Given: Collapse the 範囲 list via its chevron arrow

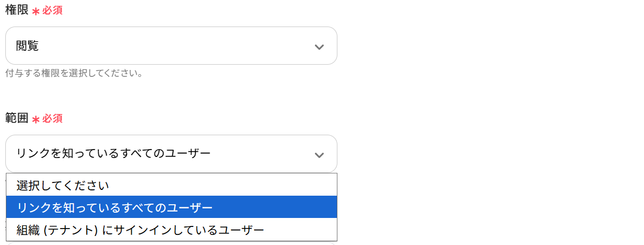Looking at the screenshot, I should (319, 155).
